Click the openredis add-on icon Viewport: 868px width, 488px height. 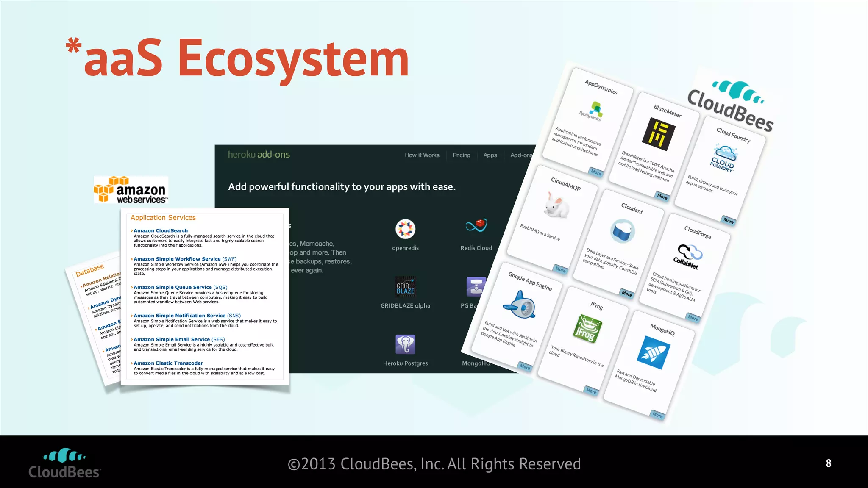tap(405, 229)
